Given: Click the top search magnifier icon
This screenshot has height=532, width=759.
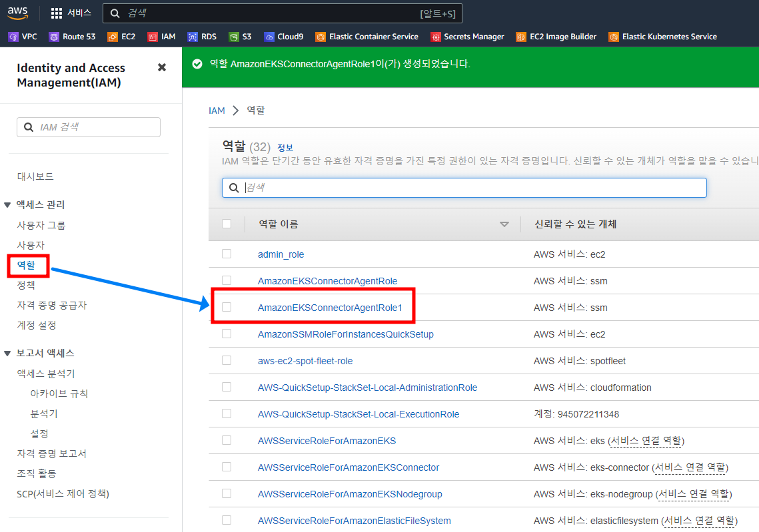Looking at the screenshot, I should (x=115, y=13).
